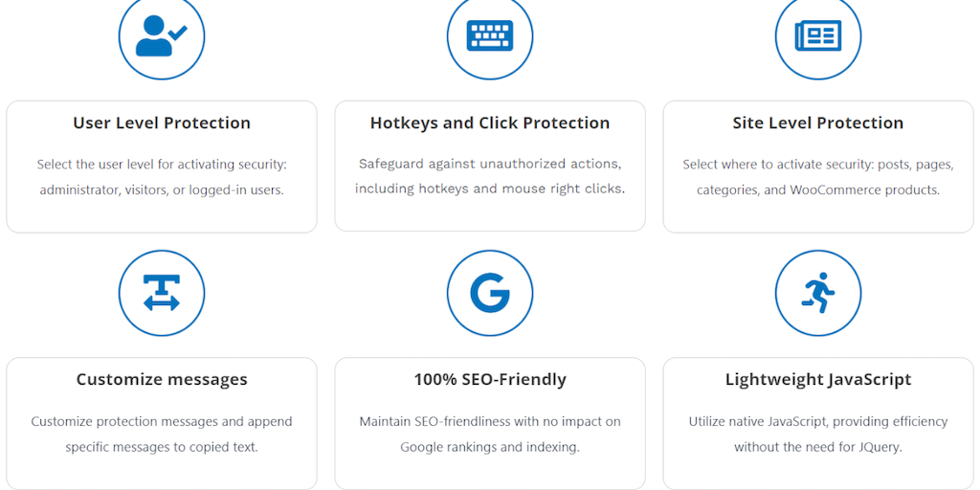Image resolution: width=980 pixels, height=490 pixels.
Task: Click the unauthorized actions safeguard description
Action: (490, 176)
